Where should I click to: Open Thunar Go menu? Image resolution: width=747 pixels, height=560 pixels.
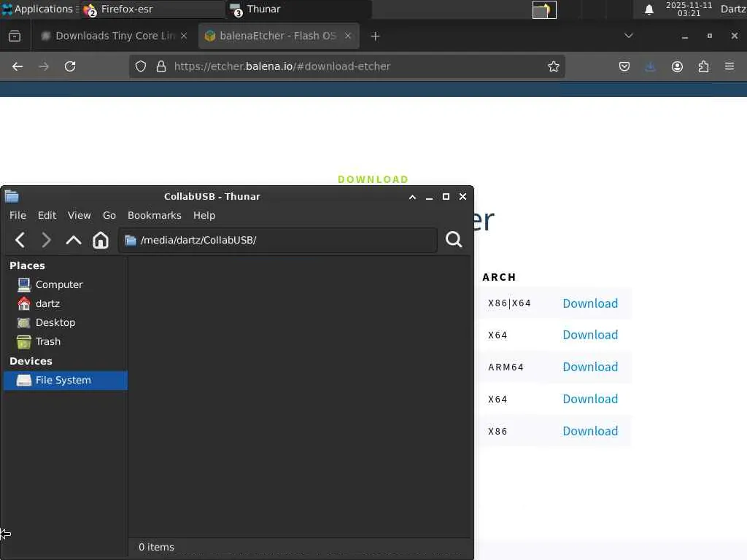109,215
